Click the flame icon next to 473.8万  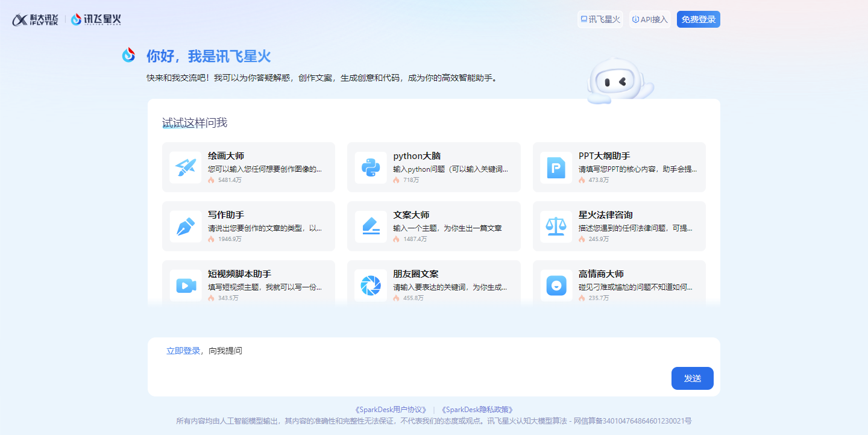[x=582, y=180]
